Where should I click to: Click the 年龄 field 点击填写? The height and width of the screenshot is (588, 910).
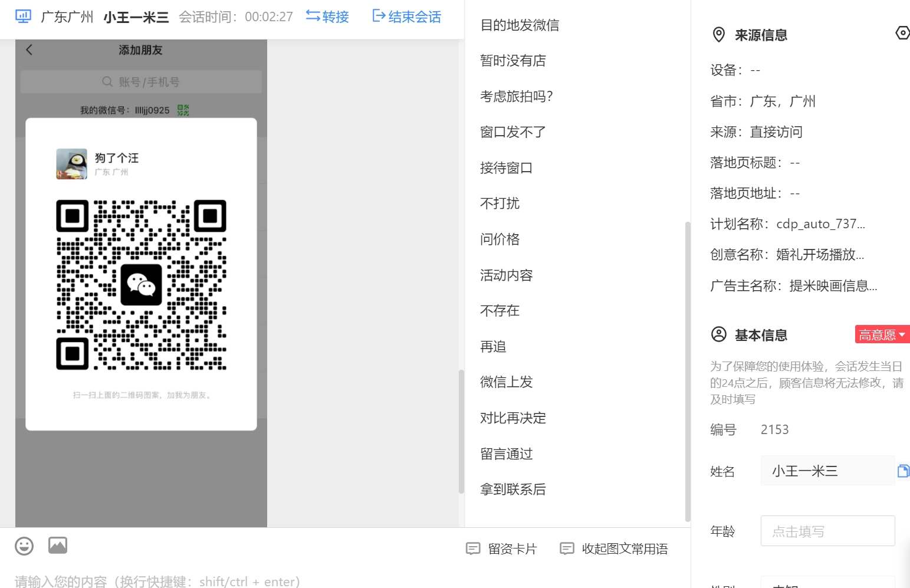tap(828, 531)
